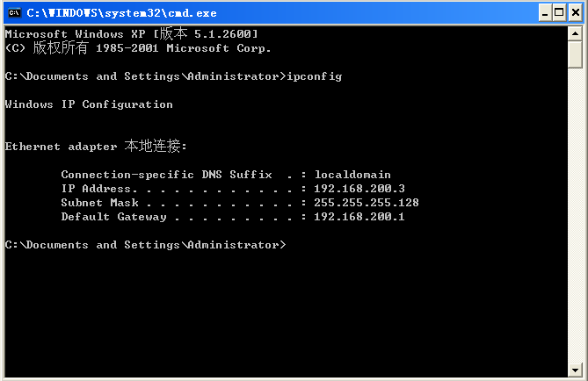This screenshot has height=381, width=588.
Task: Click the vertical scrollbar thumb
Action: pyautogui.click(x=575, y=54)
